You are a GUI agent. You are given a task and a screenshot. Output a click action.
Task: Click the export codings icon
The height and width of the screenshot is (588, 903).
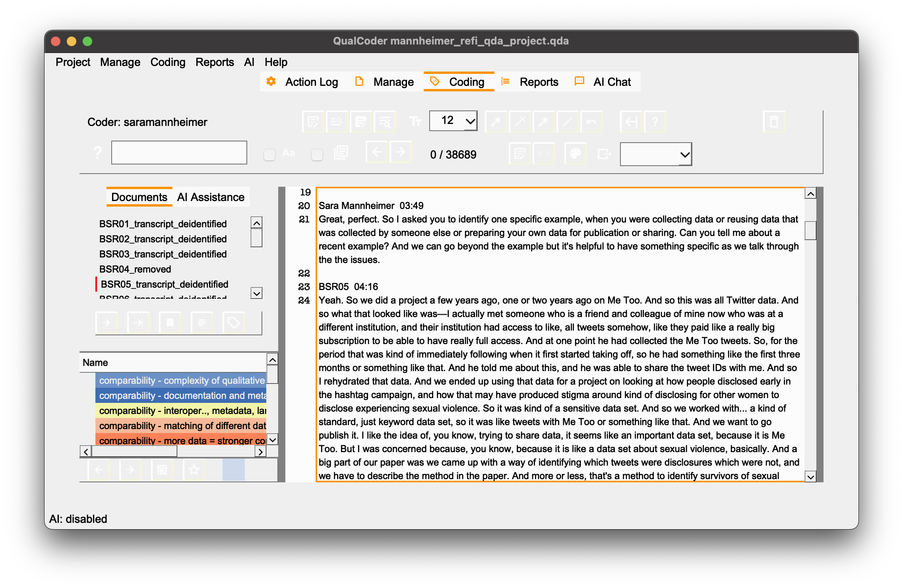605,154
